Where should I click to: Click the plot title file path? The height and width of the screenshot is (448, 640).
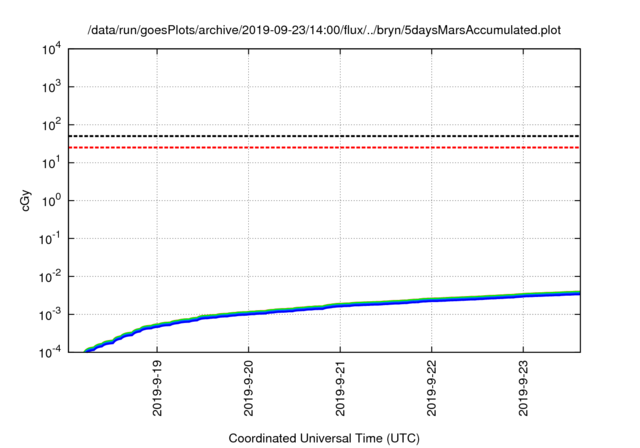[324, 30]
